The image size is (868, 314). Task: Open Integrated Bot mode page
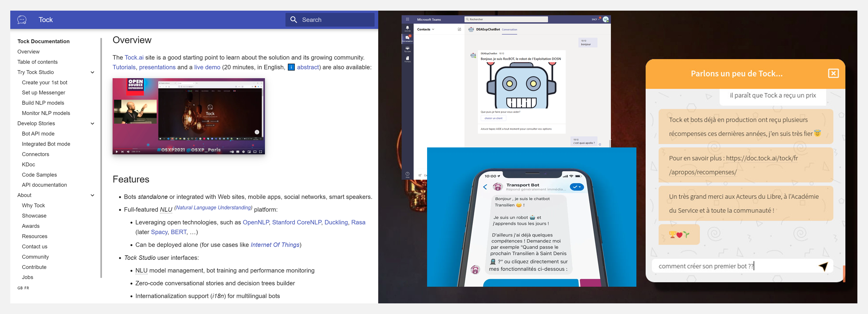[46, 144]
